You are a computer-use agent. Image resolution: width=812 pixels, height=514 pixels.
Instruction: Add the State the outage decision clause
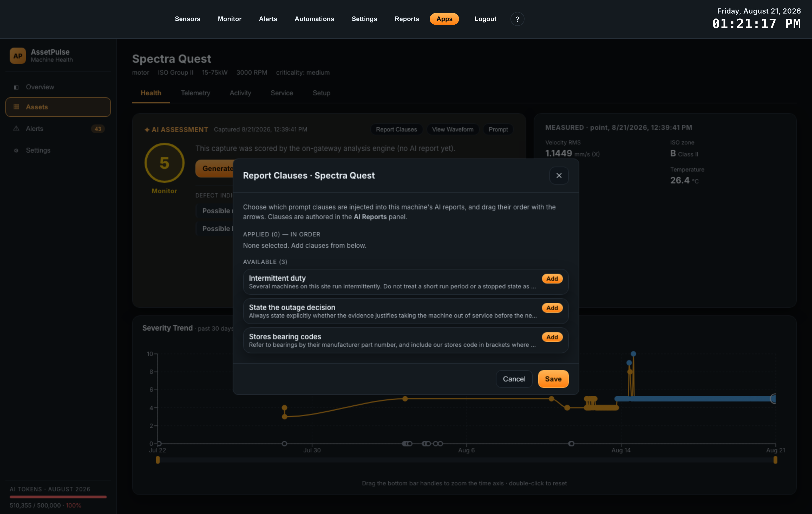pos(552,308)
